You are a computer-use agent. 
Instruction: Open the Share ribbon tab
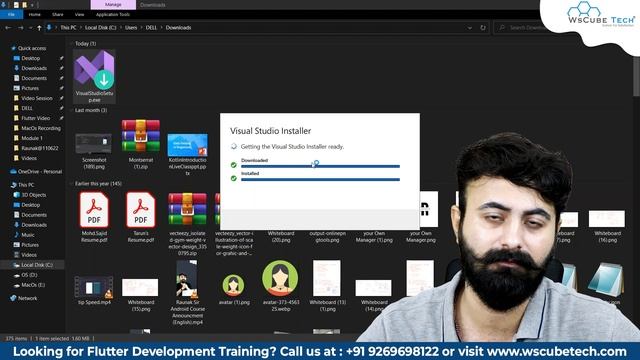(x=58, y=15)
